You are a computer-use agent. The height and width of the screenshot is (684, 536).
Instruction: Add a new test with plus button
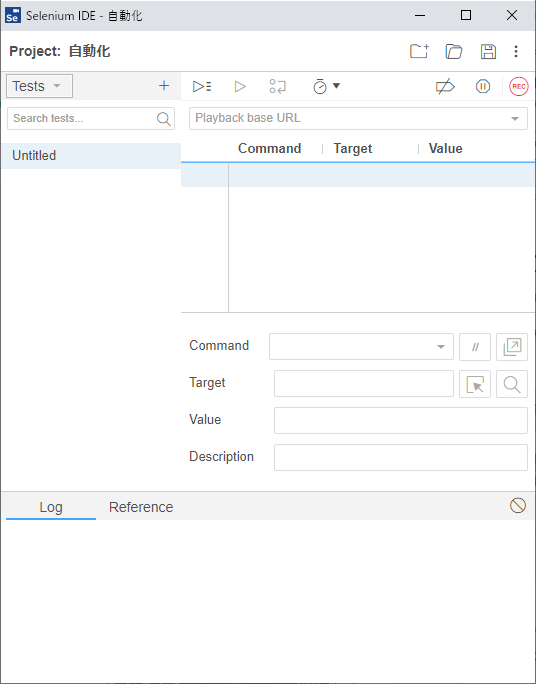tap(164, 86)
